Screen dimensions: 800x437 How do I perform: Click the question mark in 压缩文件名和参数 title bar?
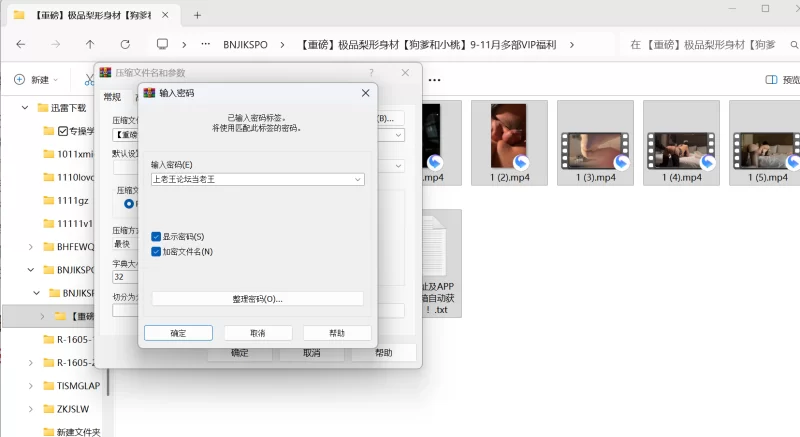pos(371,73)
